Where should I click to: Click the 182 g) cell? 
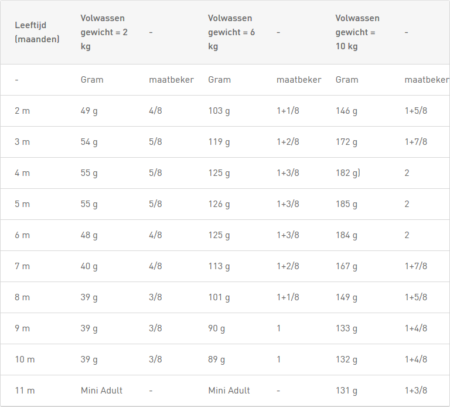[348, 173]
